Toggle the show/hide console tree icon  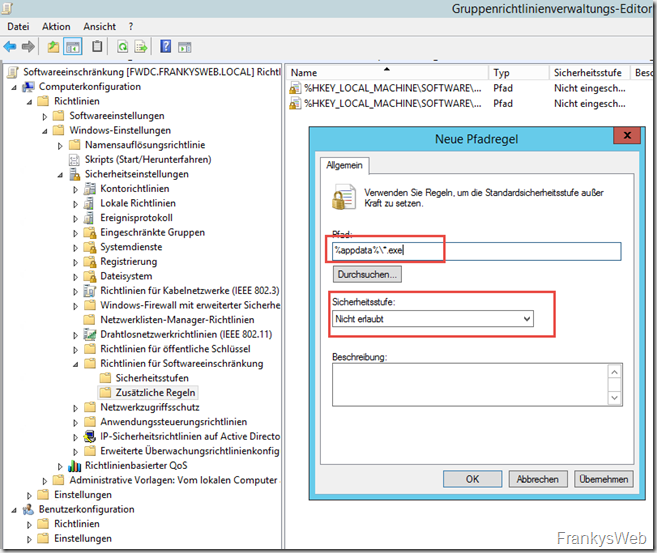point(73,47)
